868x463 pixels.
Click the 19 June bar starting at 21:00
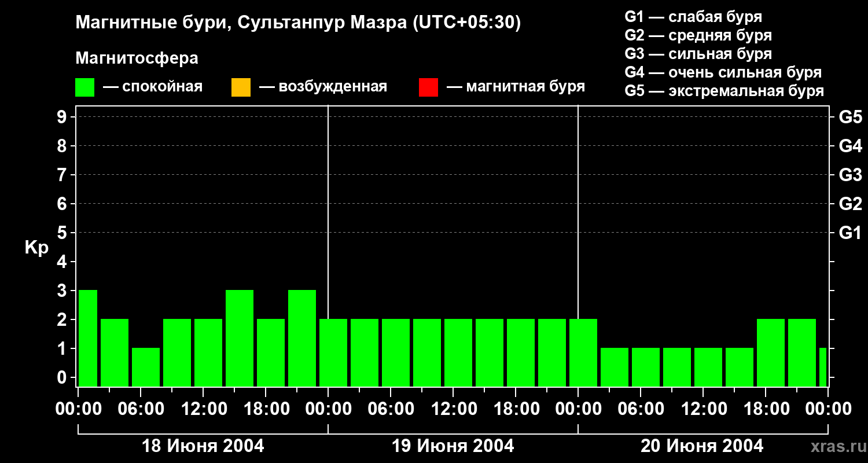(552, 353)
